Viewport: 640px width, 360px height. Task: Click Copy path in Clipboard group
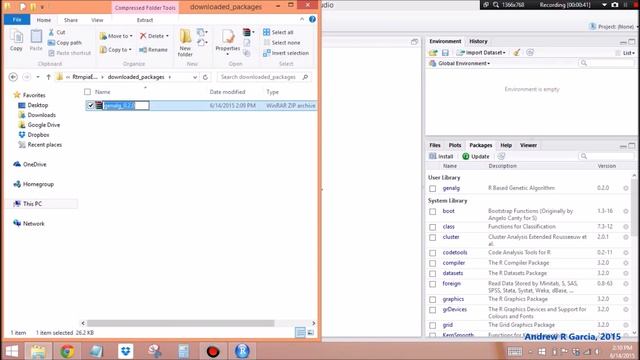65,42
